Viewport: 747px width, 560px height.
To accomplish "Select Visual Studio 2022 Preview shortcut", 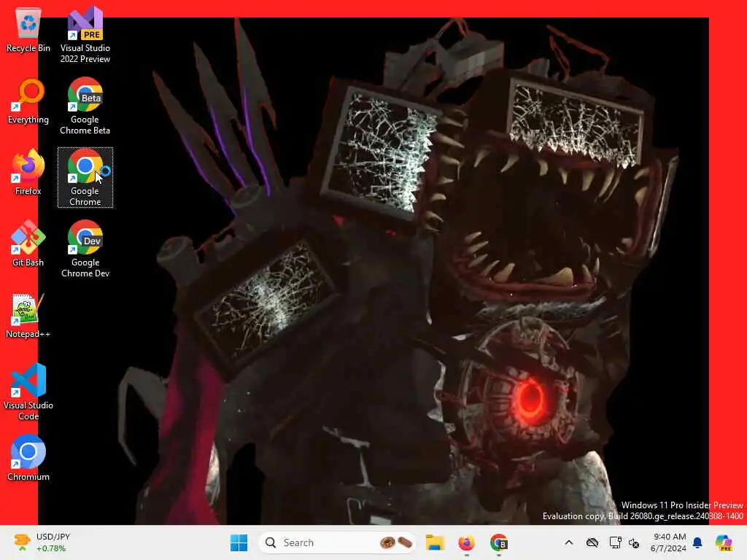I will [x=85, y=35].
